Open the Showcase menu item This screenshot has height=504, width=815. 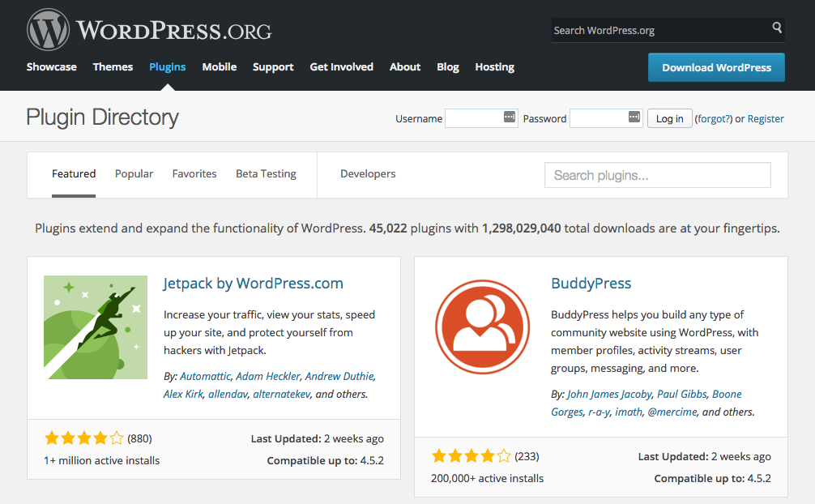(52, 66)
